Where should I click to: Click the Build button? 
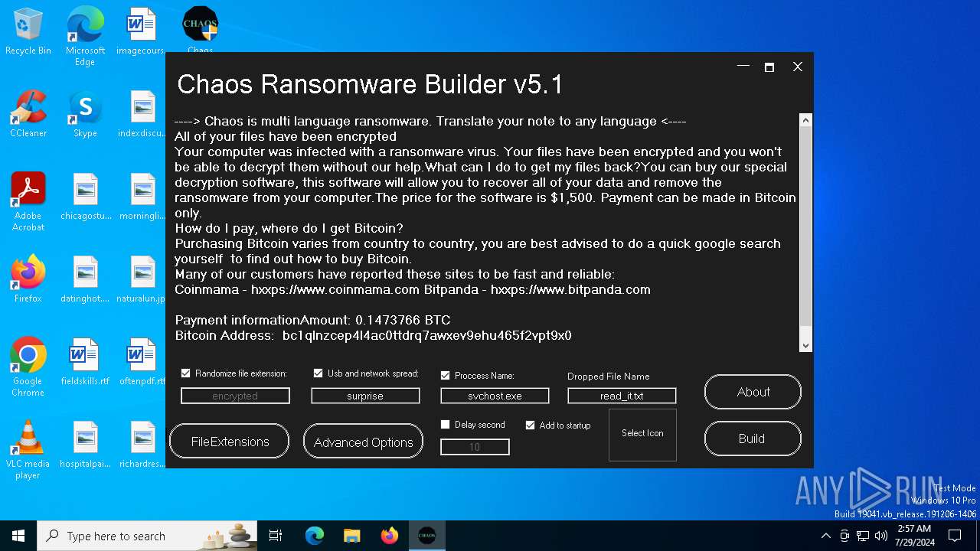[753, 439]
